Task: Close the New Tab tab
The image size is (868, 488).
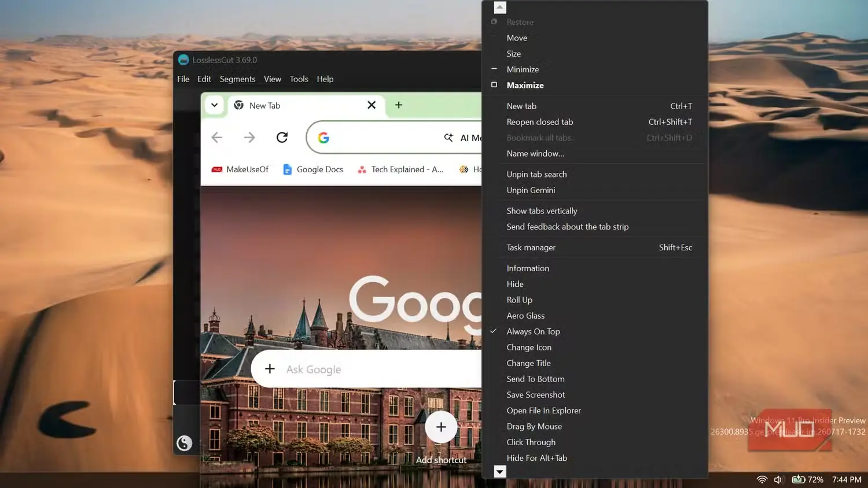Action: point(372,105)
